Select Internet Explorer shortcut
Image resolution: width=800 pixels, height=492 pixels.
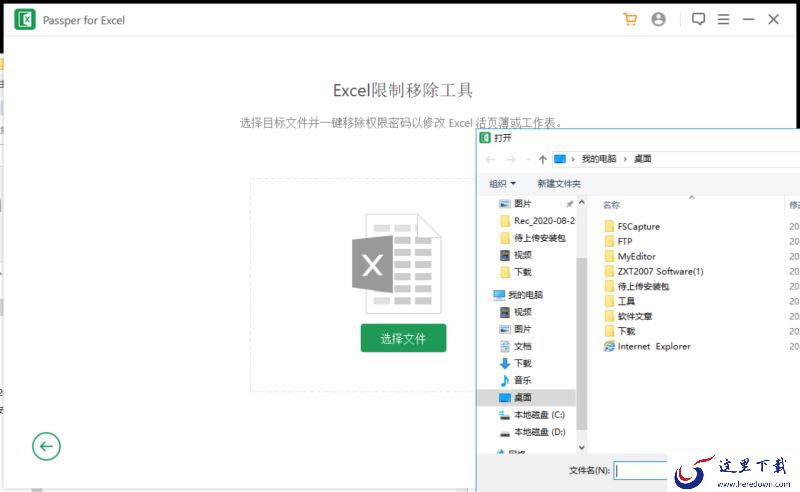(654, 347)
